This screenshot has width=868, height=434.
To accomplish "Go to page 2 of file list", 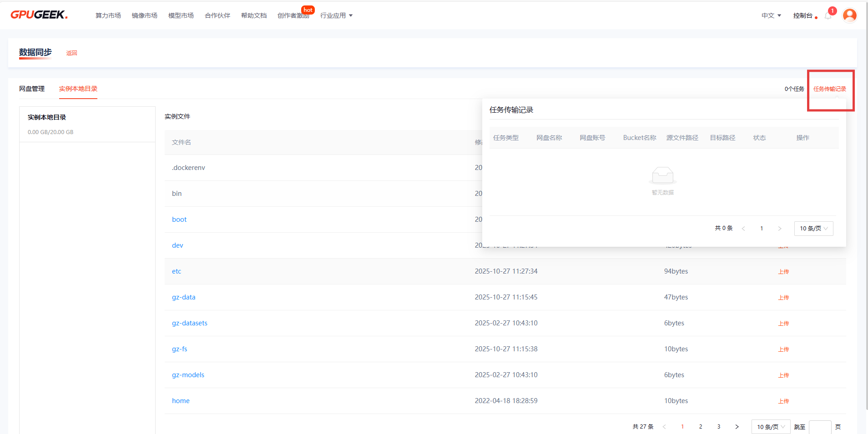I will pyautogui.click(x=701, y=427).
